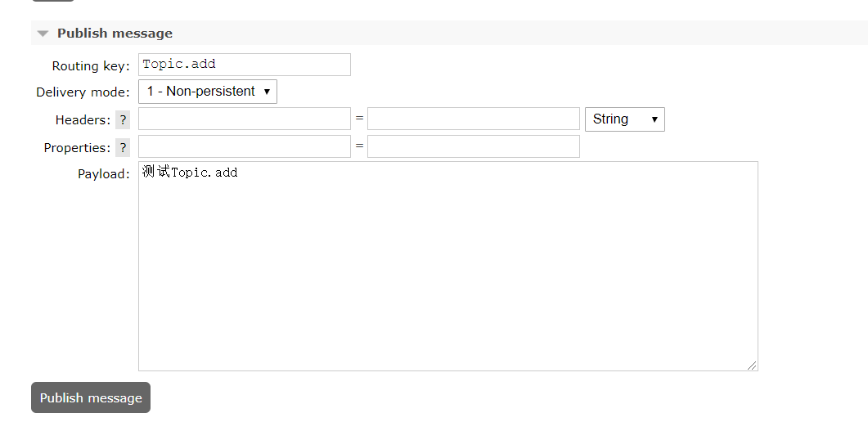The height and width of the screenshot is (431, 868).
Task: Click the Properties label text
Action: (76, 148)
